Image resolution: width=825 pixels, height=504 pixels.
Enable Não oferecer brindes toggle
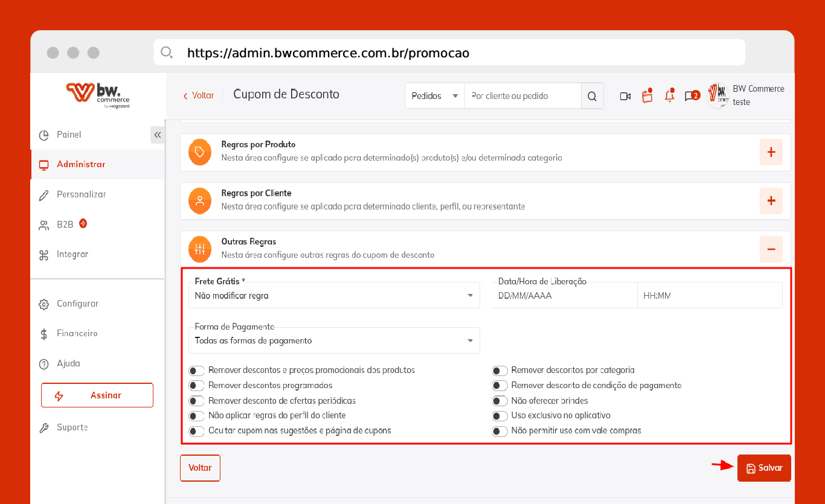(x=500, y=401)
